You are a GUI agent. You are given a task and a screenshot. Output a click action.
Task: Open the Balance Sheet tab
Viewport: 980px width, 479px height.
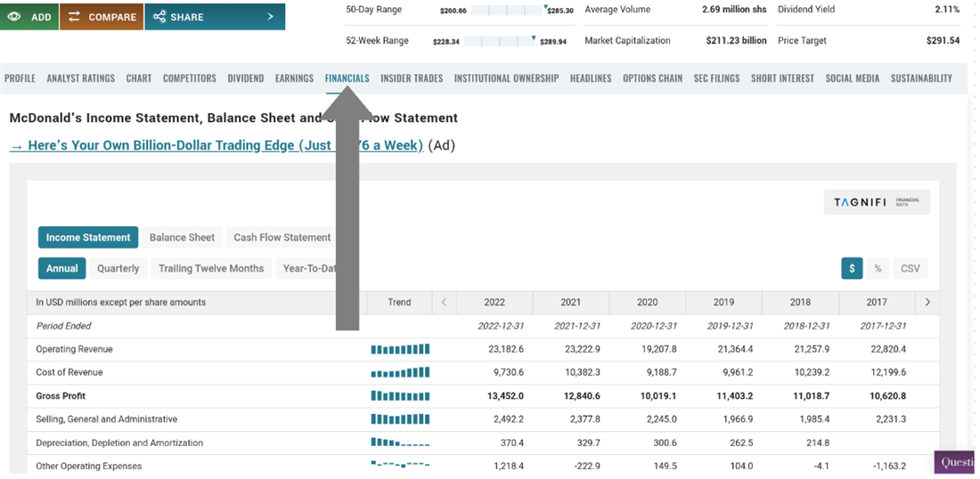click(182, 238)
